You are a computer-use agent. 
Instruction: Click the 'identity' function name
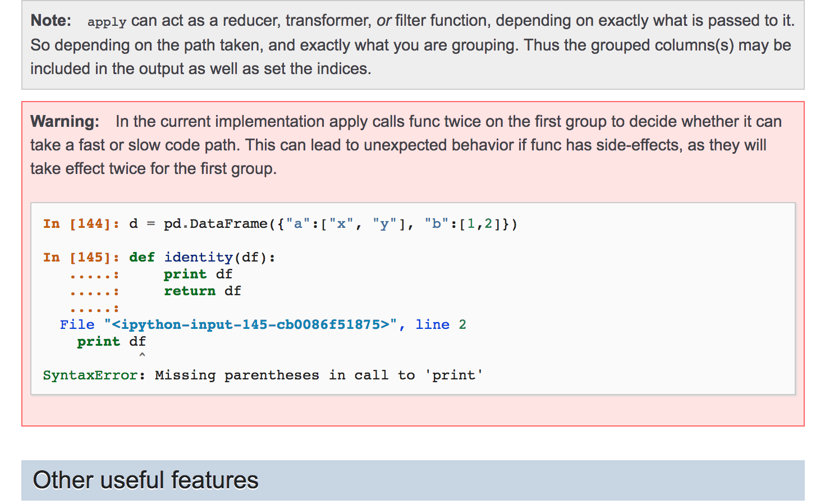[198, 258]
